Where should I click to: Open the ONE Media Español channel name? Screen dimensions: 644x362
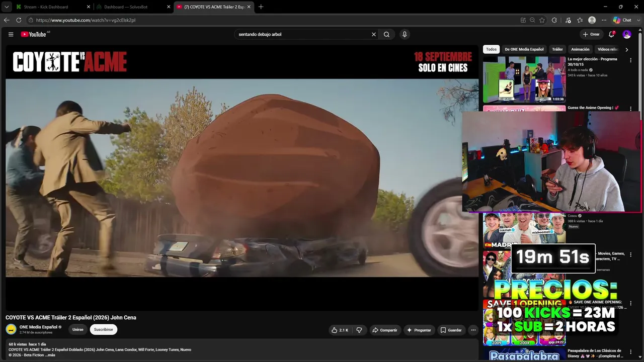click(x=38, y=327)
